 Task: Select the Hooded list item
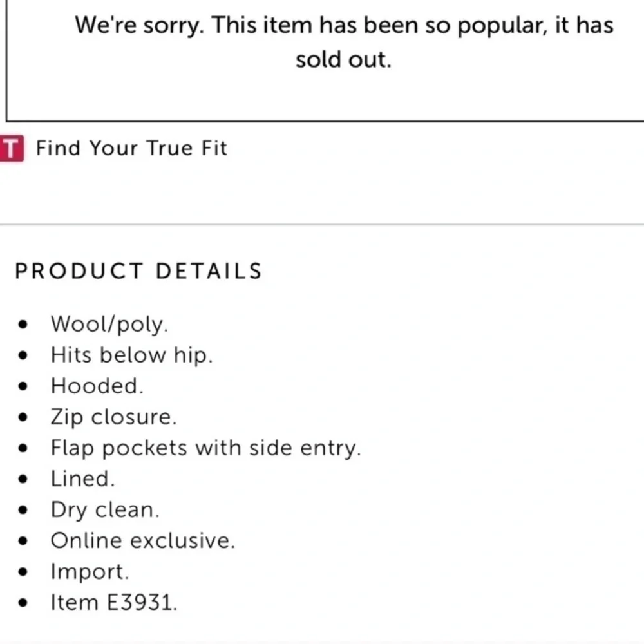tap(97, 386)
